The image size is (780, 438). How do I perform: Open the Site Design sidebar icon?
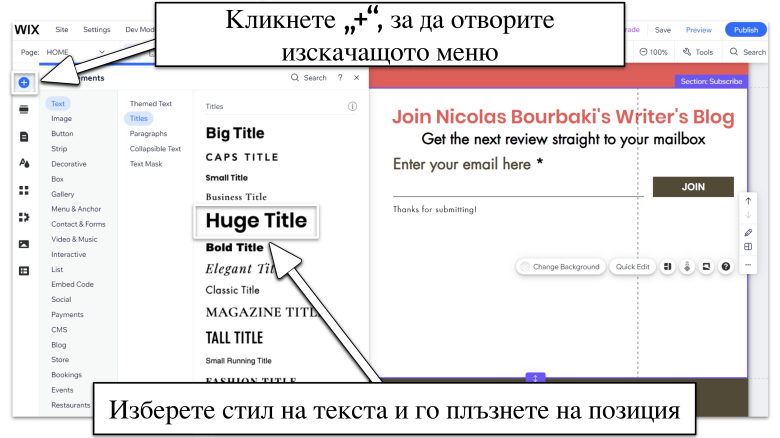(x=24, y=163)
